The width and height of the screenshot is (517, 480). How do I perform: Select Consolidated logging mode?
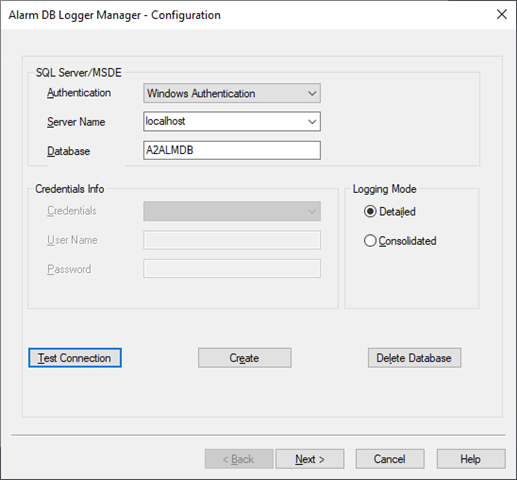pos(370,241)
